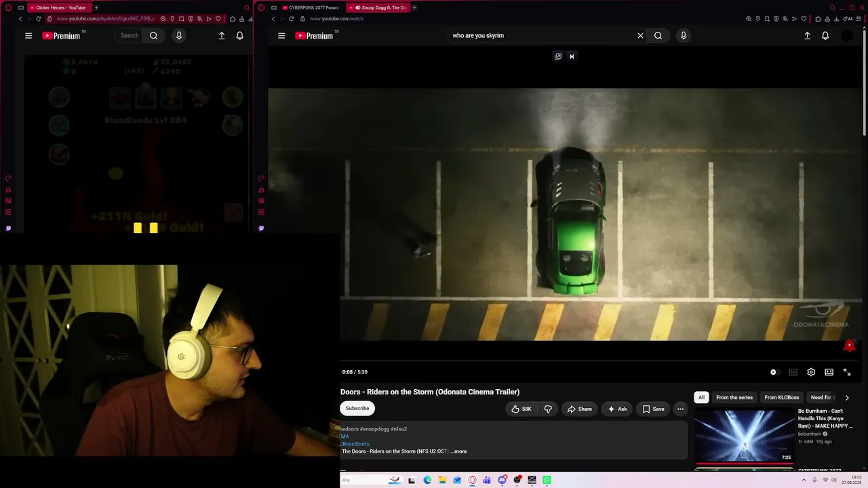Open bookmark heart icon in right toolbar
This screenshot has height=488, width=868.
(x=804, y=19)
